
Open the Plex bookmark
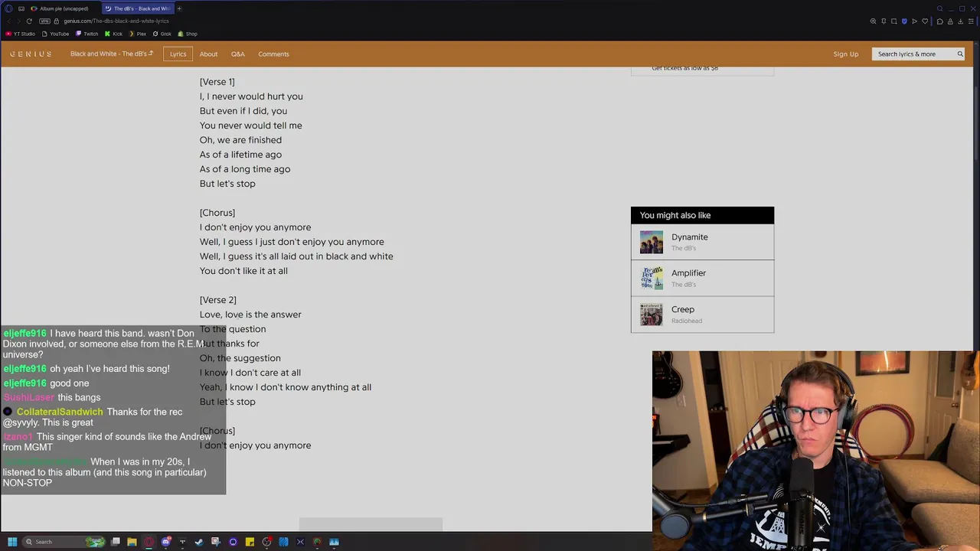click(137, 34)
